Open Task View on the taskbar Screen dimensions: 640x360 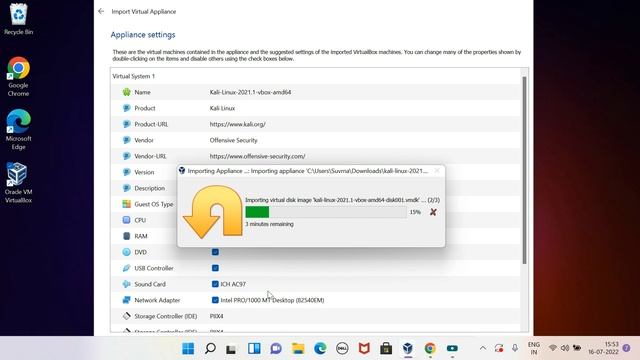(232, 348)
